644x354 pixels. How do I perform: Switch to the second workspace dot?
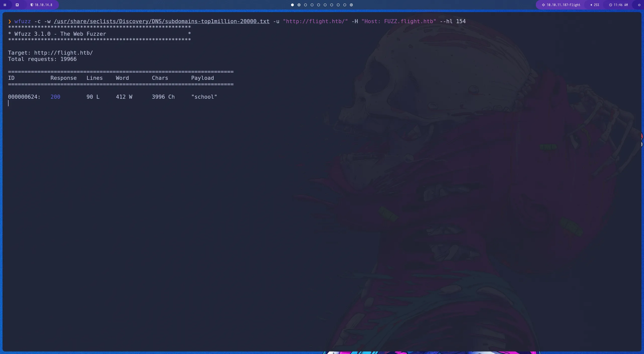[299, 5]
